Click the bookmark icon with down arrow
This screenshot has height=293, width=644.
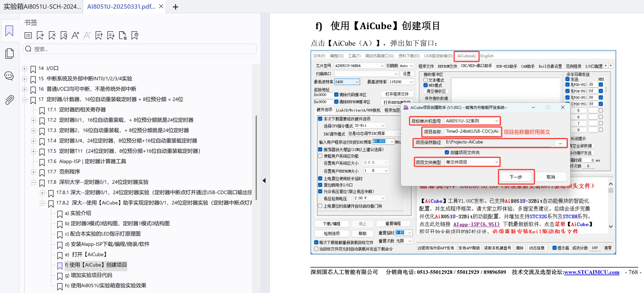(x=111, y=35)
